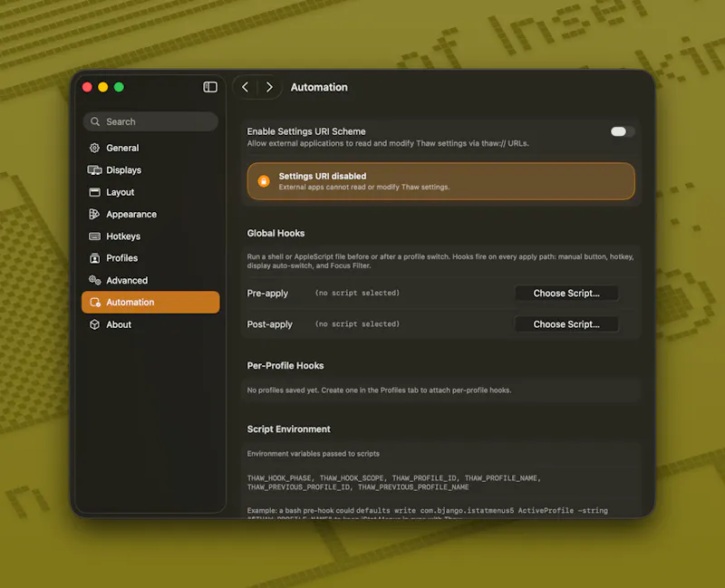
Task: Choose Script for Pre-apply hook
Action: (x=566, y=293)
